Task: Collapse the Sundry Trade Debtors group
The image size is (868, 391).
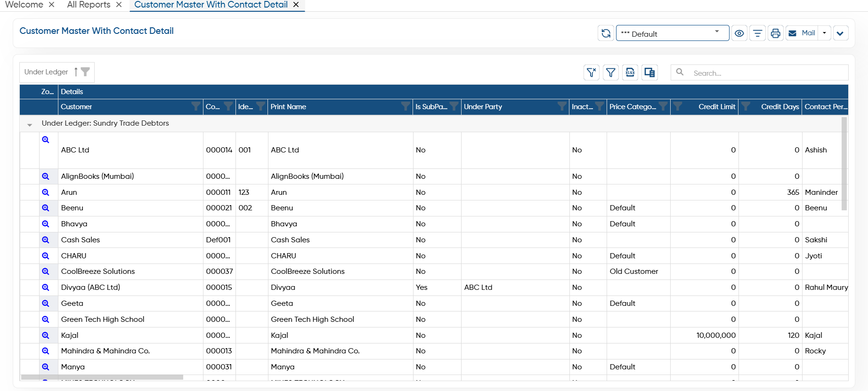Action: (x=30, y=125)
